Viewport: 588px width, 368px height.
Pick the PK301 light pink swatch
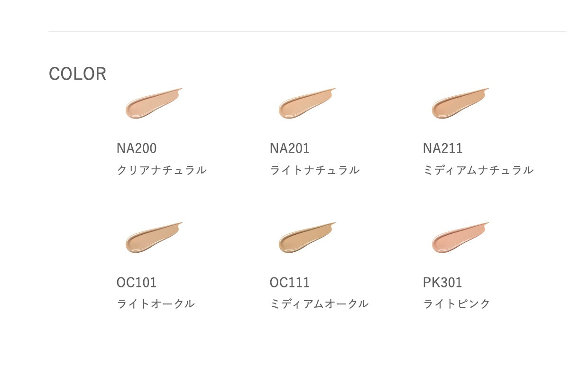click(459, 238)
